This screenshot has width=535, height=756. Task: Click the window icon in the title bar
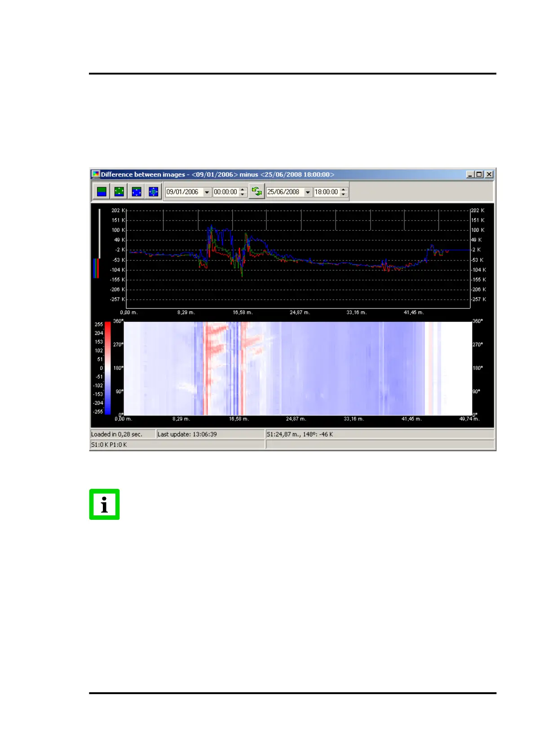(x=95, y=174)
